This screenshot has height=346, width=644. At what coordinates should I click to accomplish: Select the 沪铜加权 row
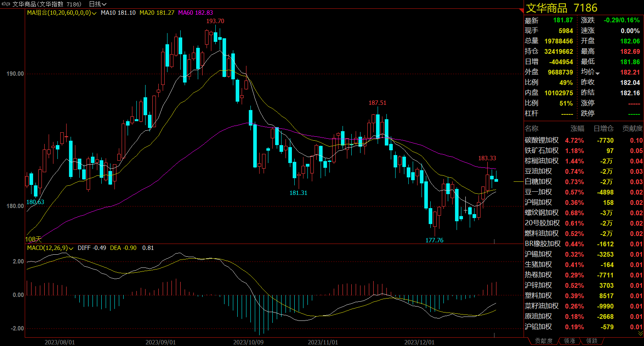(583, 202)
